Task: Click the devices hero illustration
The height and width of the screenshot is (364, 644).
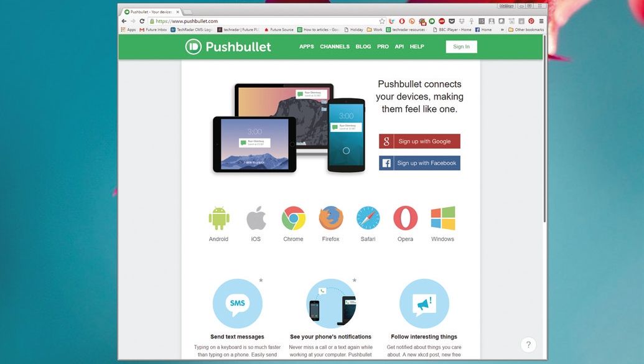Action: (x=289, y=128)
